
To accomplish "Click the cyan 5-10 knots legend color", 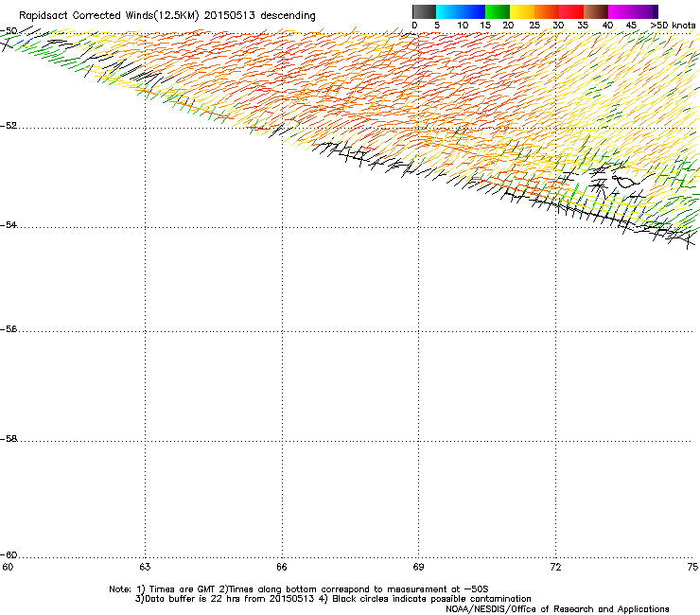I will [448, 11].
